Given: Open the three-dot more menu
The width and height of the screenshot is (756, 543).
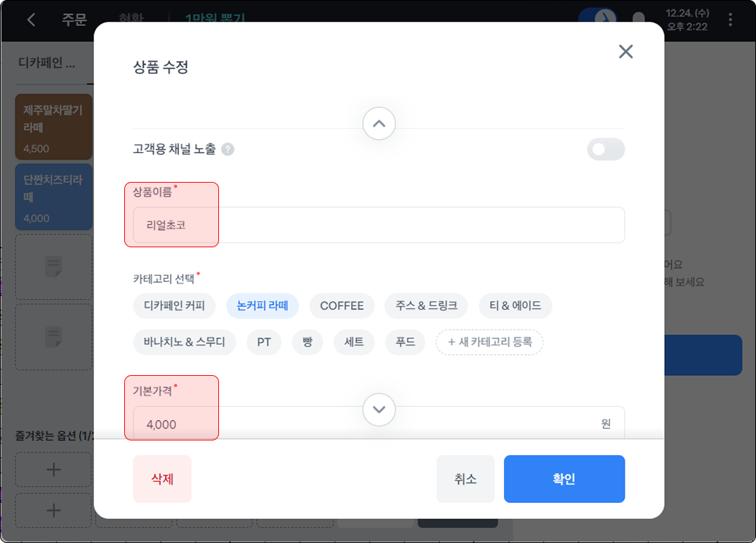Looking at the screenshot, I should [731, 20].
